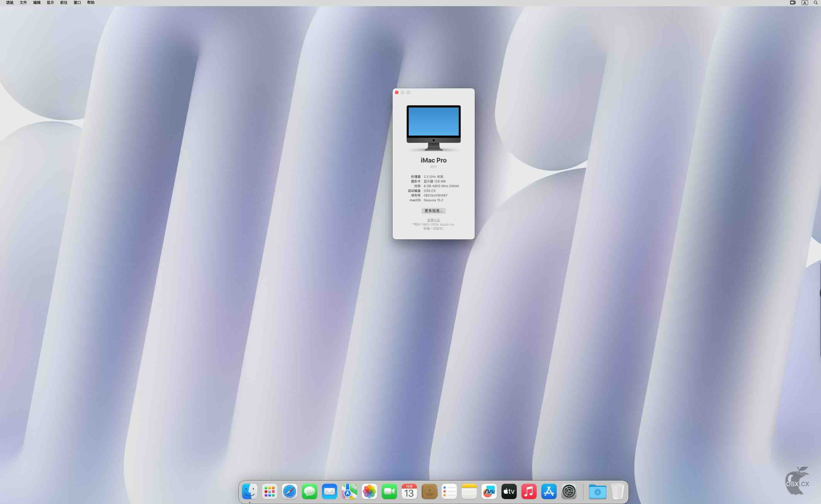Select the graphics value 显示器 128 MB
The image size is (821, 504).
434,181
